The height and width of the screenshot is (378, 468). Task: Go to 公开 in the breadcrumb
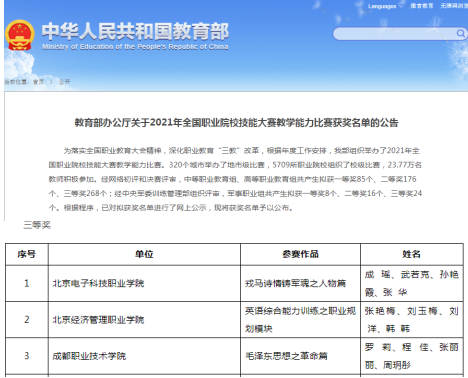tap(64, 82)
